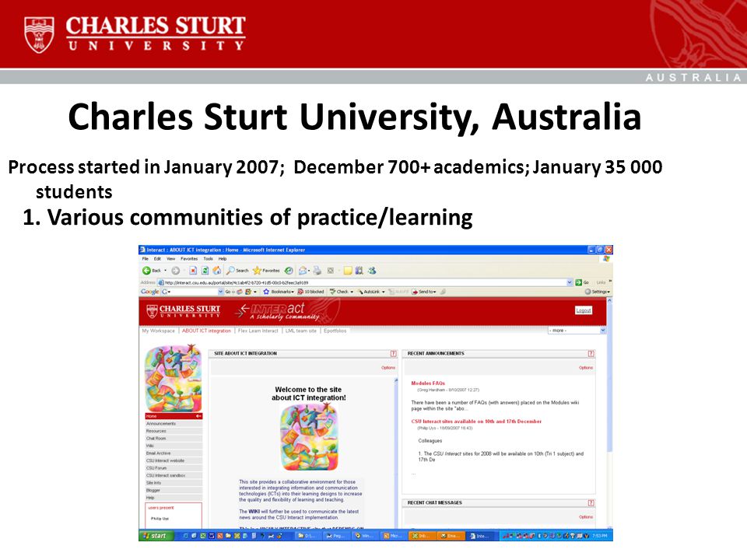
Task: Click the Mail envelope toolbar icon
Action: coord(303,271)
